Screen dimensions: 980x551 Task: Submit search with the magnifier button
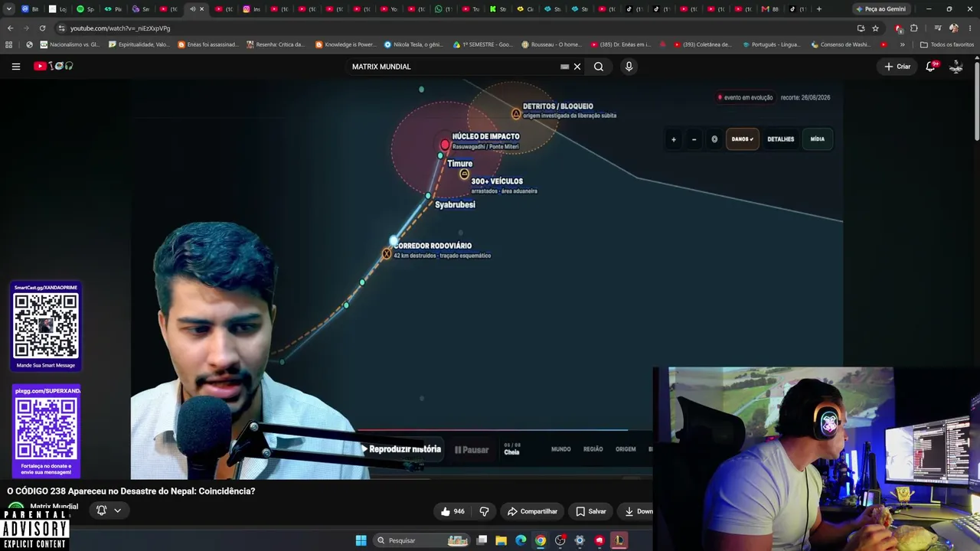(x=599, y=67)
